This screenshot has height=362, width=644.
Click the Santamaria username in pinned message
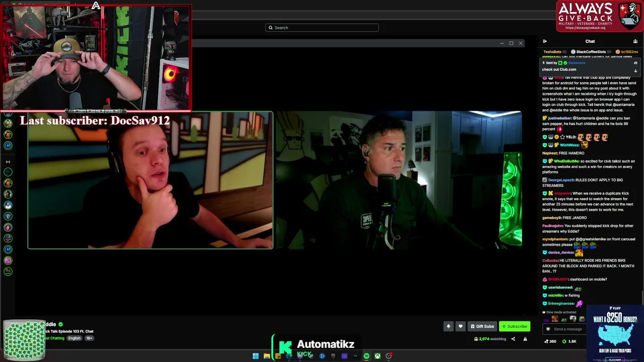coord(577,63)
